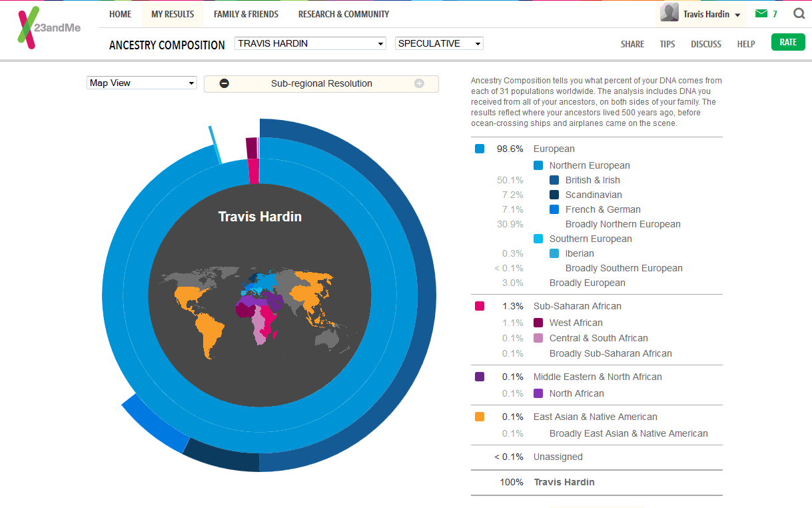Click the HELP link

click(x=746, y=44)
